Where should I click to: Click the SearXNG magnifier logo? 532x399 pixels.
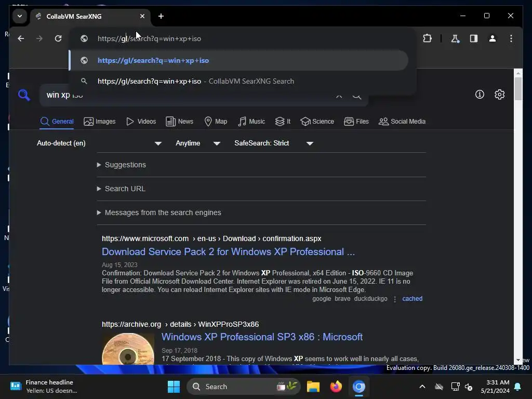tap(24, 95)
